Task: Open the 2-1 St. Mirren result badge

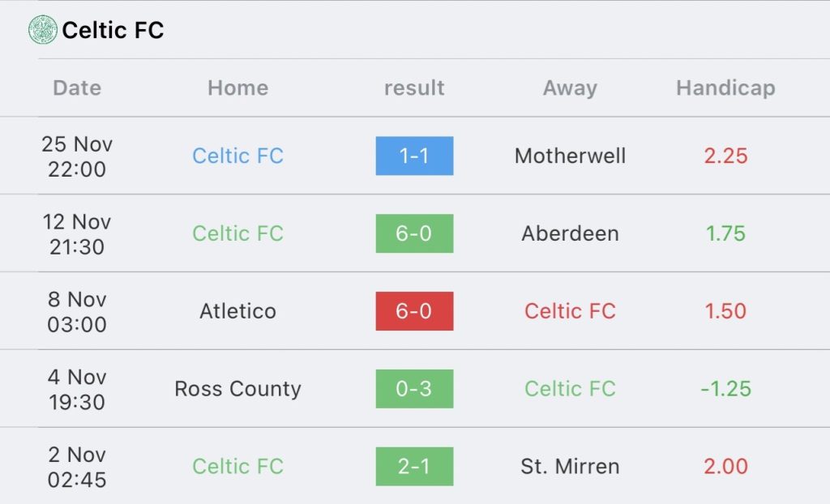Action: tap(414, 467)
